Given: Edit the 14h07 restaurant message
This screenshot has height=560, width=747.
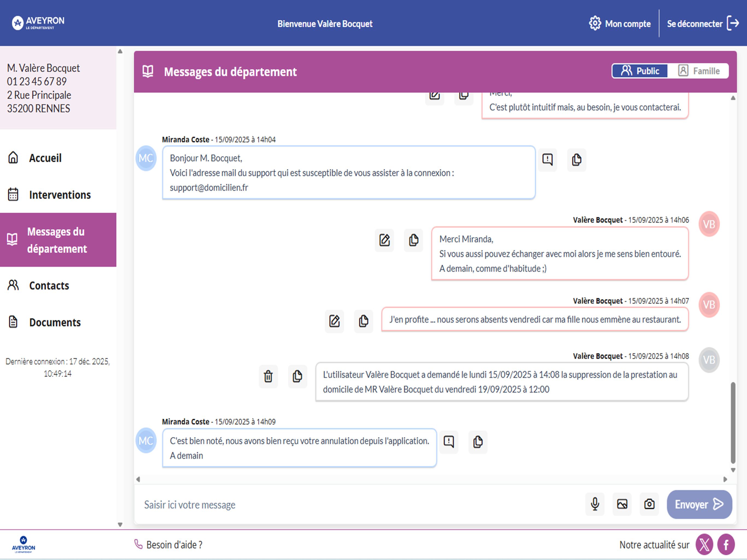Looking at the screenshot, I should click(334, 321).
